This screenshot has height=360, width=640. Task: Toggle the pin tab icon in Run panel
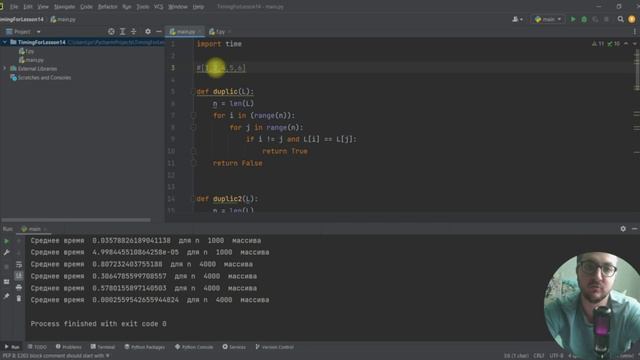[6, 296]
